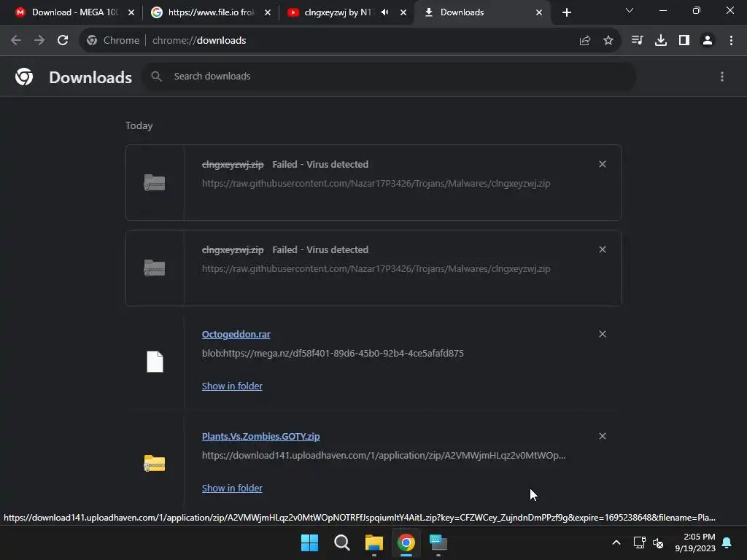The height and width of the screenshot is (560, 747).
Task: Click the Chrome taskbar icon
Action: 406,542
